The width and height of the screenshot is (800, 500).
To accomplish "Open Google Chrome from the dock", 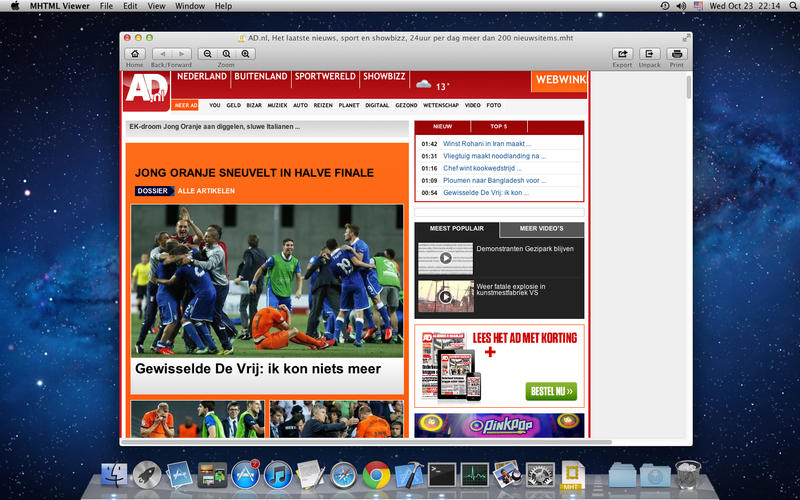I will (x=376, y=475).
